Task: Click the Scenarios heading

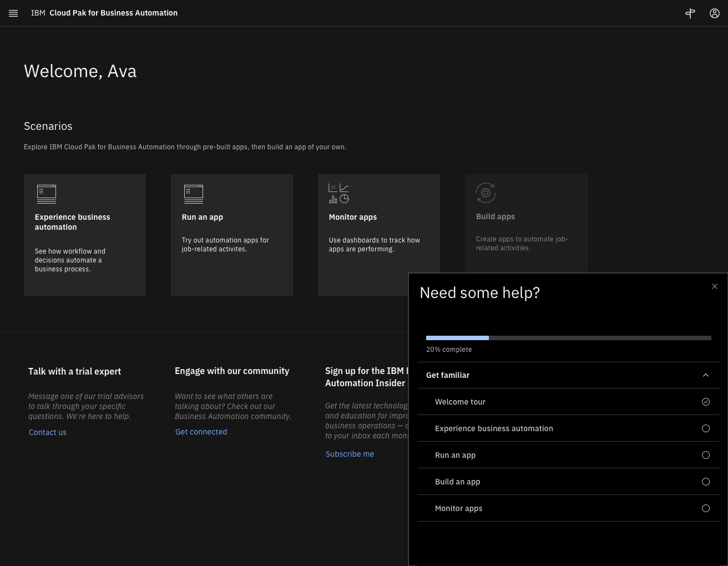Action: pyautogui.click(x=48, y=126)
